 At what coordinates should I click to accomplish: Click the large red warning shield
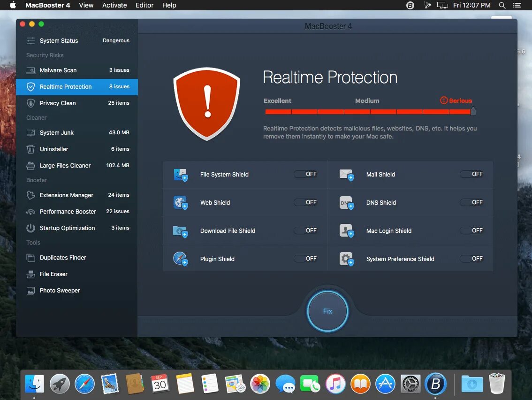[206, 104]
